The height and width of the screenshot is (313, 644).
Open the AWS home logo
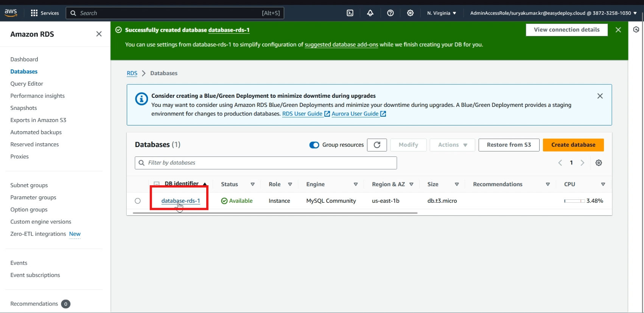(x=11, y=13)
